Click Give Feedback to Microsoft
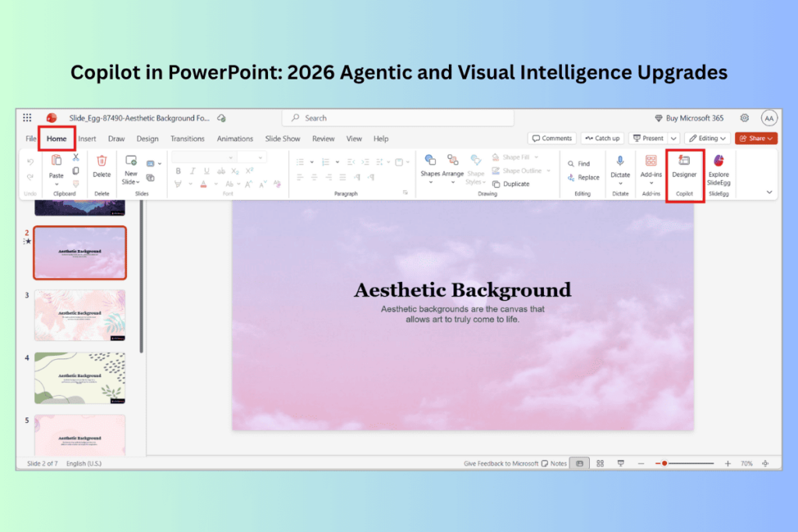Image resolution: width=798 pixels, height=532 pixels. pos(501,463)
